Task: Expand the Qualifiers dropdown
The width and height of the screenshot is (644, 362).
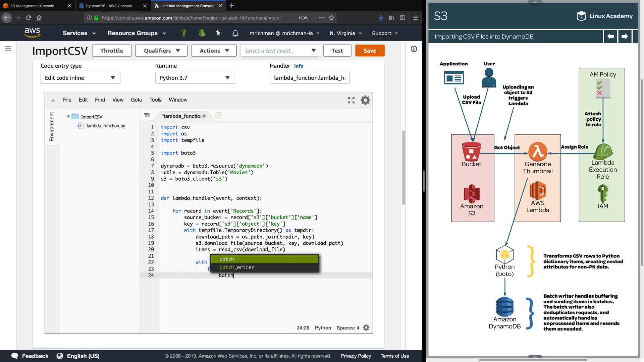Action: pyautogui.click(x=162, y=51)
